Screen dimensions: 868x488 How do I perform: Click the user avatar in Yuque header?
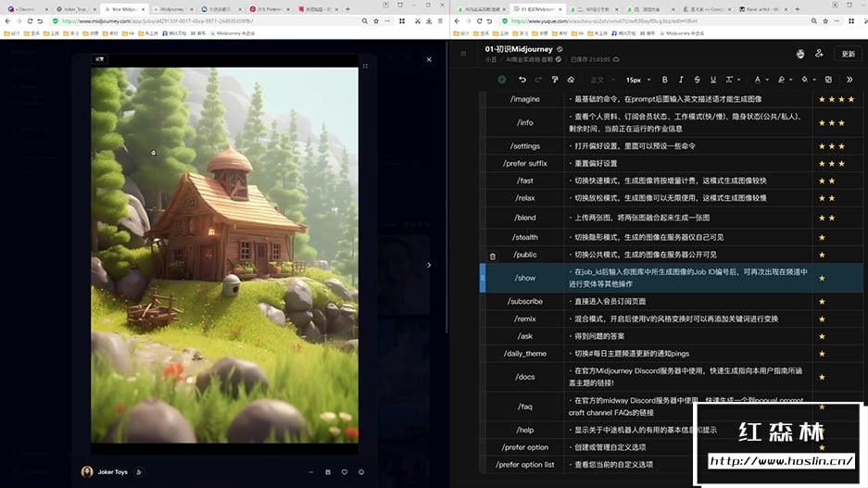(799, 53)
